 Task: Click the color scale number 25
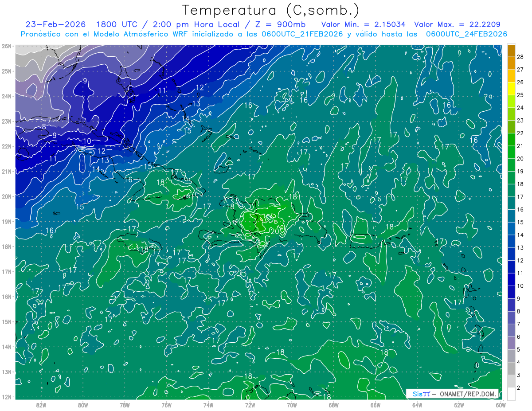point(520,95)
